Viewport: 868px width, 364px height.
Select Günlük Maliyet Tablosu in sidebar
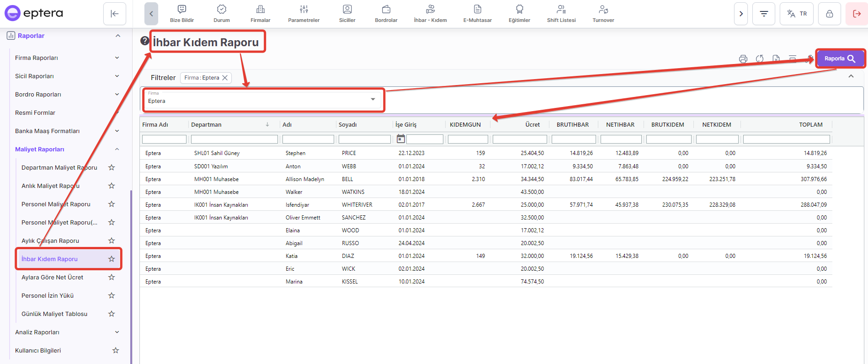(54, 314)
